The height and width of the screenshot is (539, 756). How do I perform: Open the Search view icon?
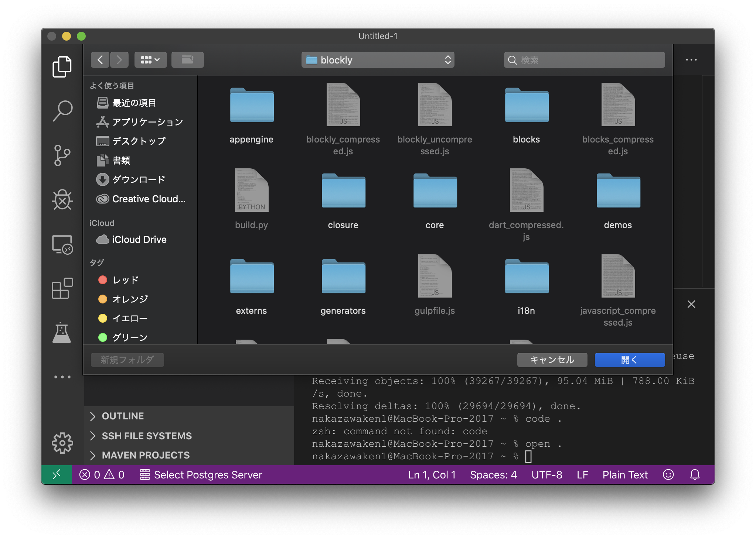[62, 110]
